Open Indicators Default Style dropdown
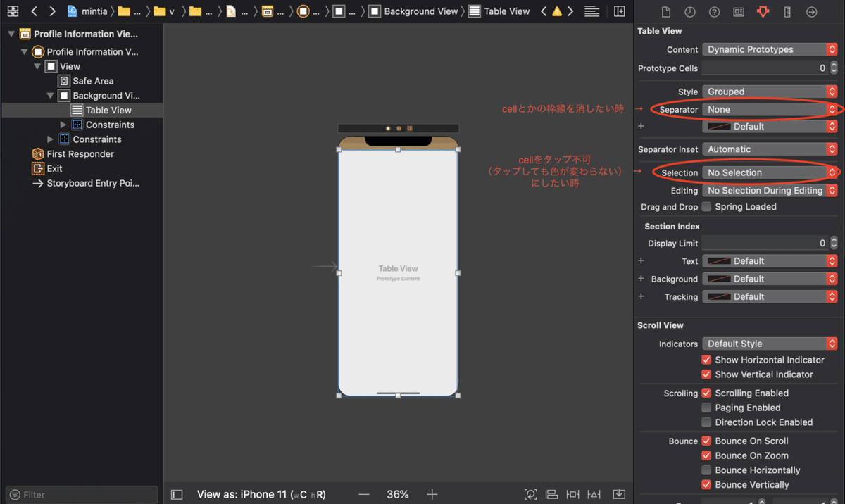The width and height of the screenshot is (845, 504). click(770, 344)
